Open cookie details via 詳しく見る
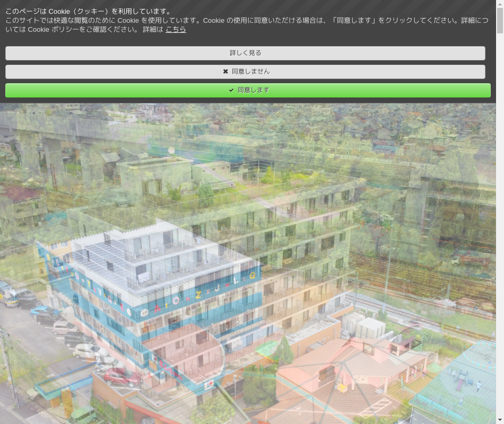504x424 pixels. tap(245, 53)
